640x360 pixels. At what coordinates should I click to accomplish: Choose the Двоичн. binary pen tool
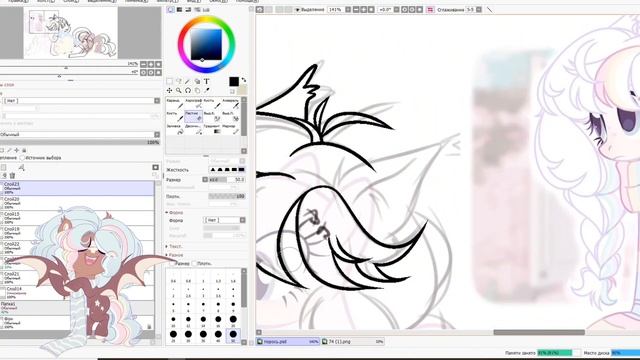tap(193, 129)
